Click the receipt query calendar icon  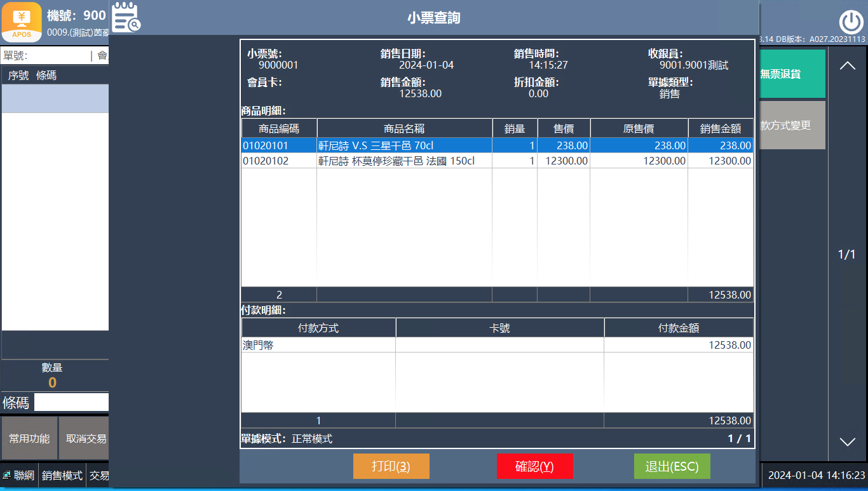coord(126,17)
